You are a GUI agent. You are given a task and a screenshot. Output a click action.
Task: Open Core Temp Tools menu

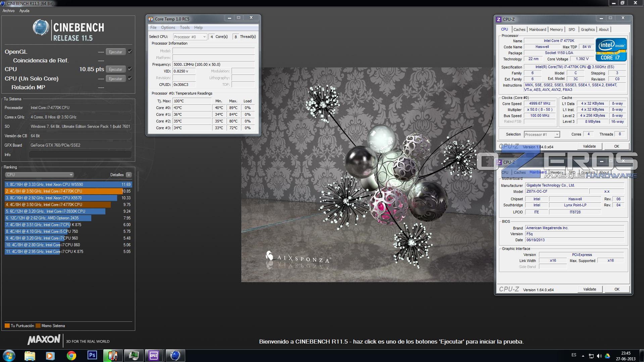[185, 28]
